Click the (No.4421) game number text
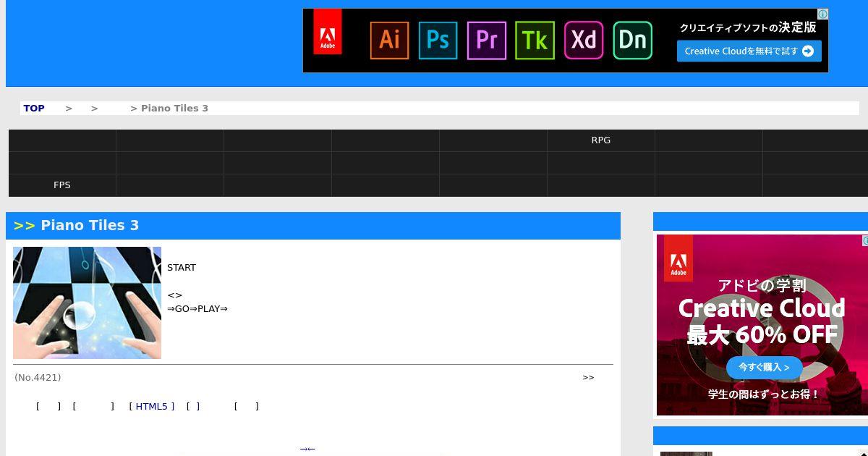This screenshot has height=456, width=868. [x=38, y=377]
